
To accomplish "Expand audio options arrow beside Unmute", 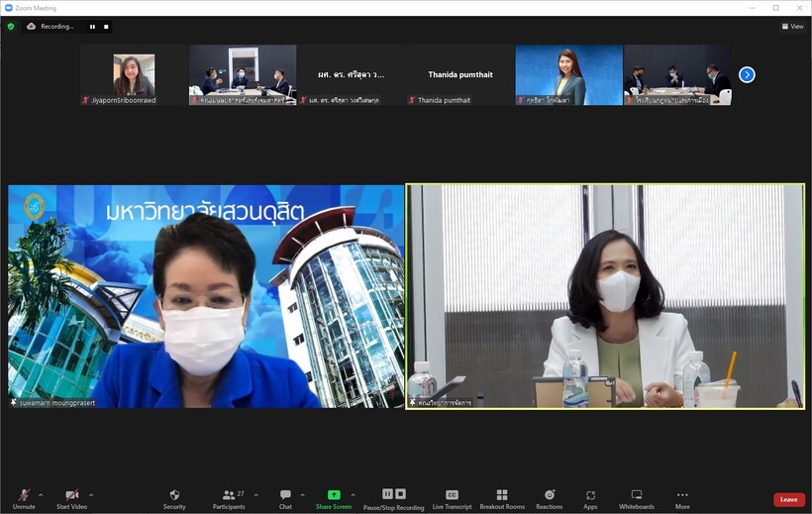I will coord(41,494).
